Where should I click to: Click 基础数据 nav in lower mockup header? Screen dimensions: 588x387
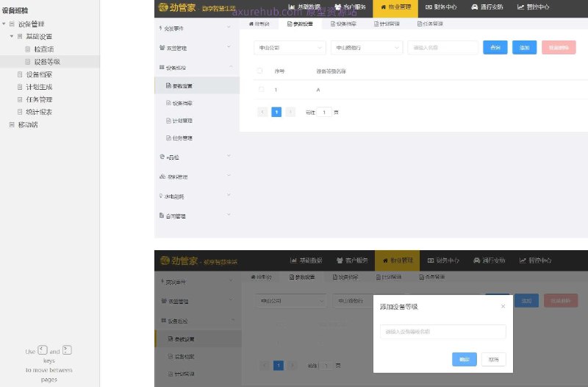[x=306, y=260]
